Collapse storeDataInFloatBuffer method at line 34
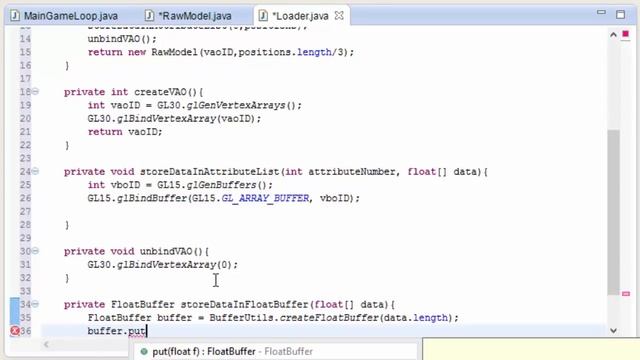Screen dimensions: 640x360 (36, 304)
